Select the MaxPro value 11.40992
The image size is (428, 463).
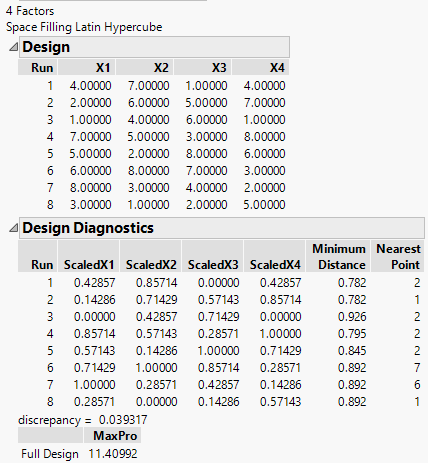(113, 454)
